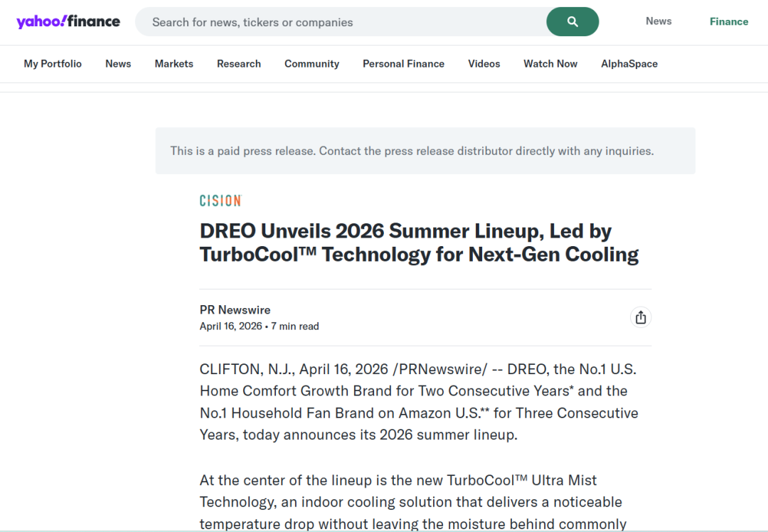Open the Personal Finance menu
This screenshot has width=768, height=532.
tap(404, 64)
